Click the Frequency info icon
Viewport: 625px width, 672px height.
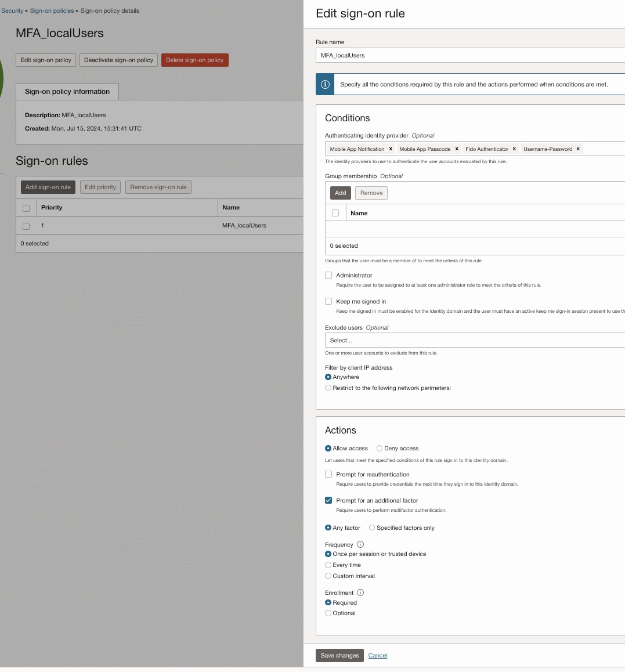pyautogui.click(x=360, y=544)
